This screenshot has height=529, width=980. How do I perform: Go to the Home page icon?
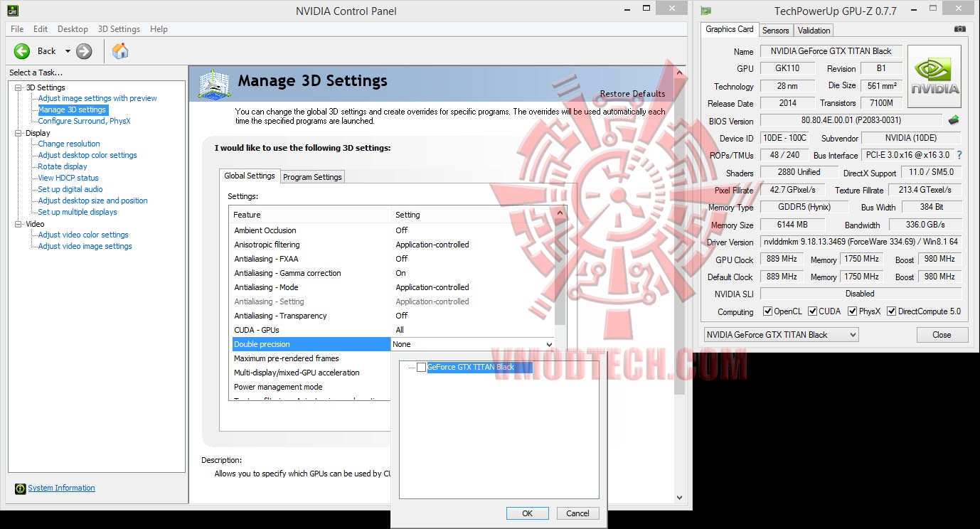(120, 50)
